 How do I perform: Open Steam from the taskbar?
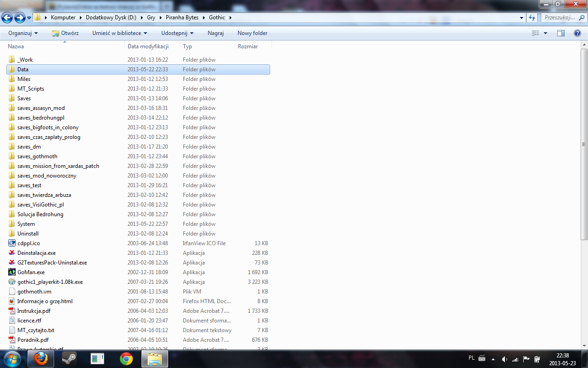pyautogui.click(x=69, y=359)
